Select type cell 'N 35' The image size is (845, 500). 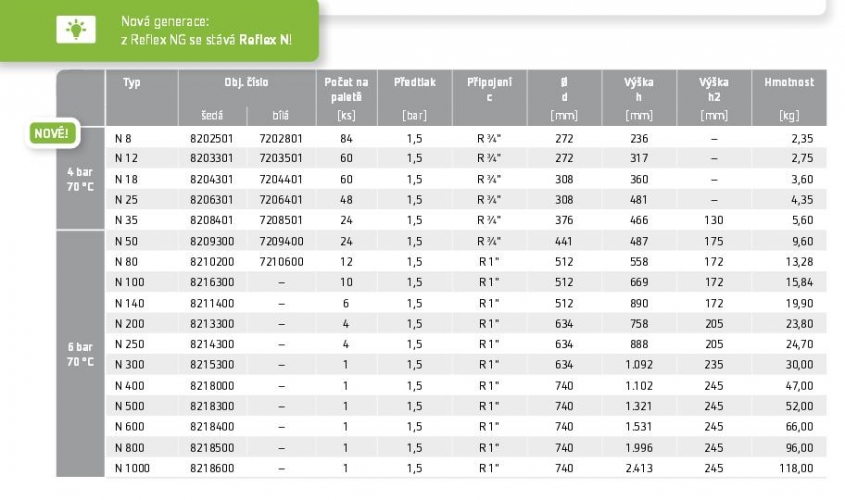click(126, 220)
